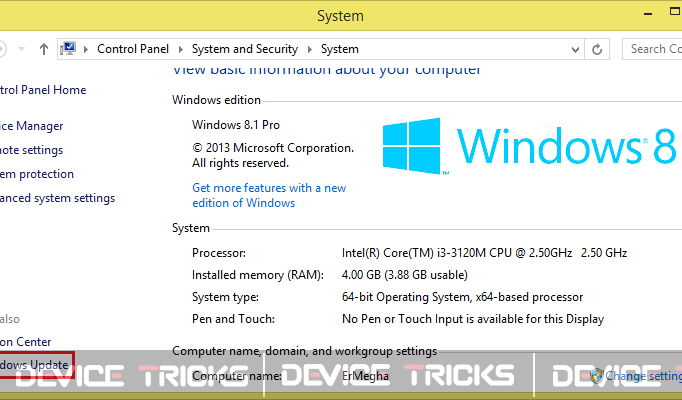
Task: Open Advanced system settings link
Action: pos(57,198)
